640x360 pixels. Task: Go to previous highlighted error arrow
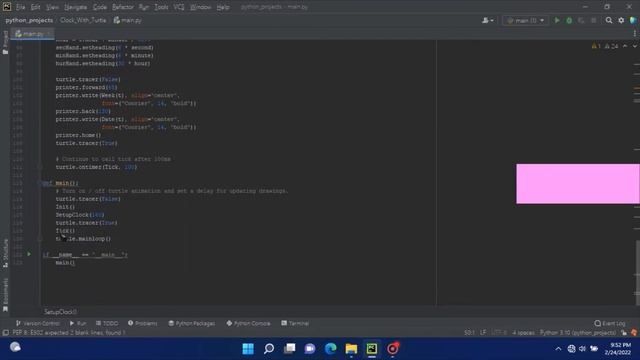[625, 46]
